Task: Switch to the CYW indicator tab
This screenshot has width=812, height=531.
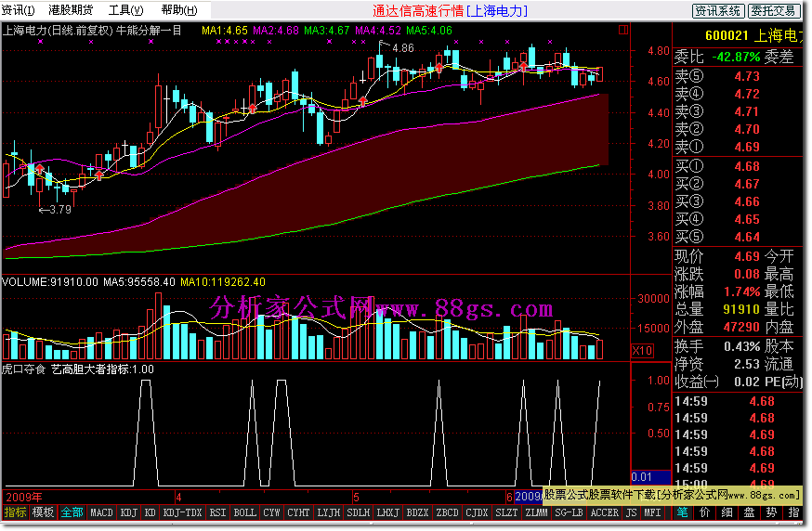Action: click(271, 512)
